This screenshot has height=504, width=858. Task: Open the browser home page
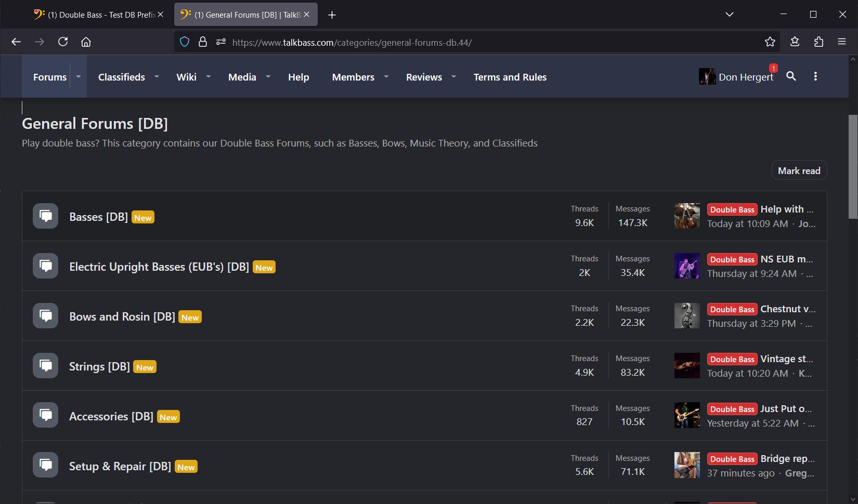tap(86, 42)
